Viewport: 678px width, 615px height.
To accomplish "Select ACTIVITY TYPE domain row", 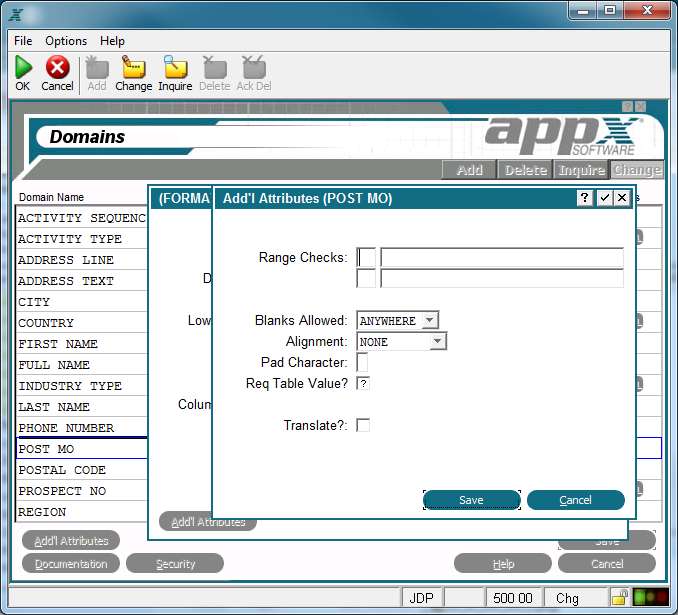I will coord(82,239).
